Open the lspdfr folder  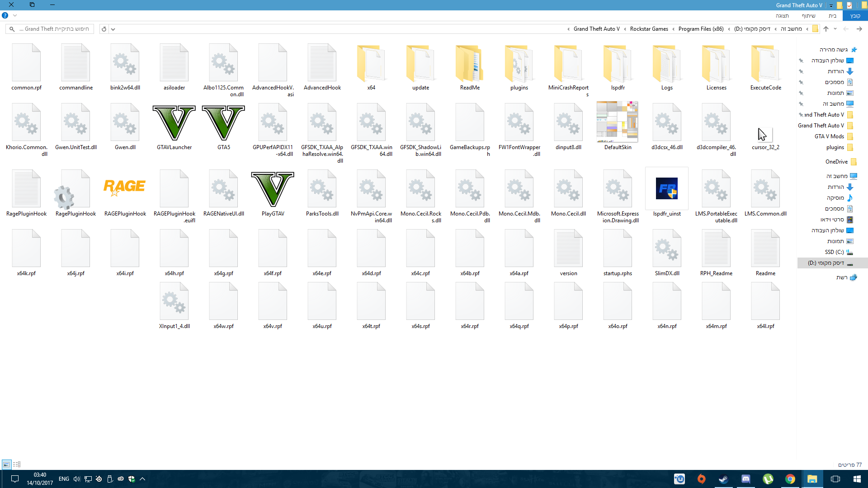(x=618, y=64)
